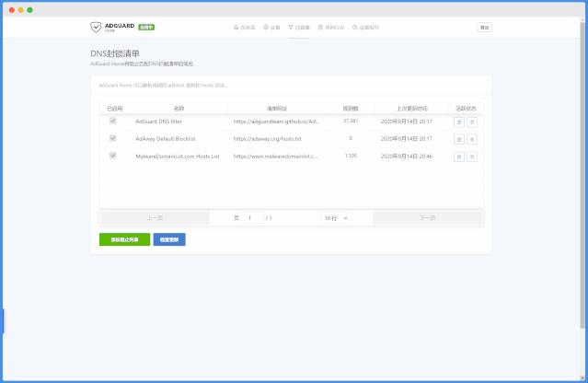
Task: Click the blue 检查更新 check updates button
Action: click(x=169, y=239)
